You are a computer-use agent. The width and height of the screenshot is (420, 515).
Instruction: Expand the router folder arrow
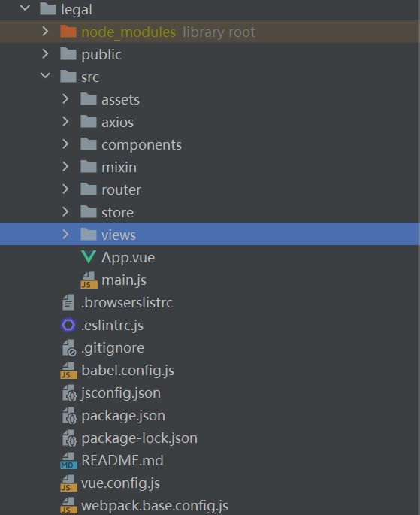coord(65,189)
